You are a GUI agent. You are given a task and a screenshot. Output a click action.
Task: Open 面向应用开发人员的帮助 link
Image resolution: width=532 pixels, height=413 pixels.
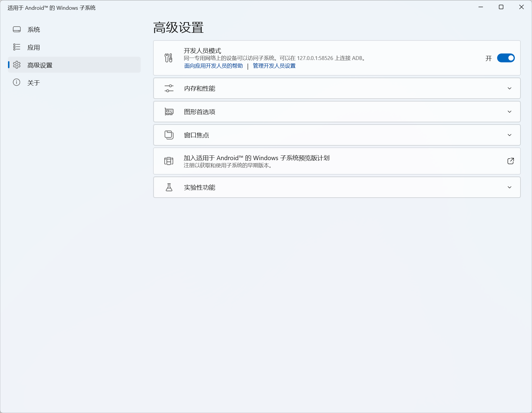coord(213,66)
